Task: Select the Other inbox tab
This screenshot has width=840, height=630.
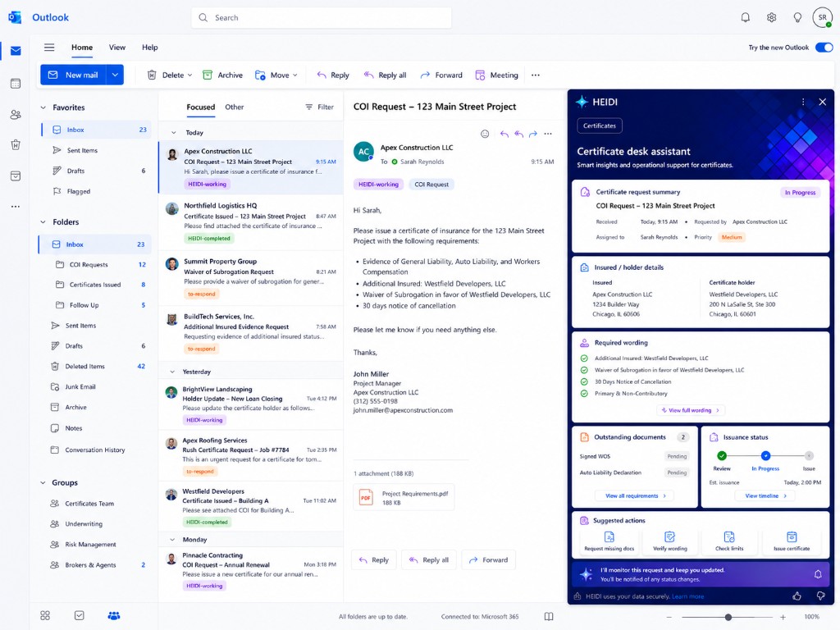Action: (234, 107)
